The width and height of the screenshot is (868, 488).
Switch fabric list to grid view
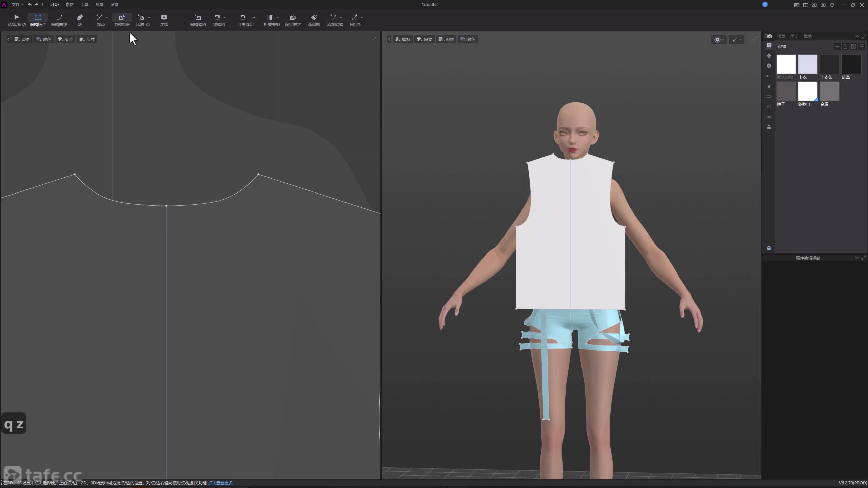853,46
